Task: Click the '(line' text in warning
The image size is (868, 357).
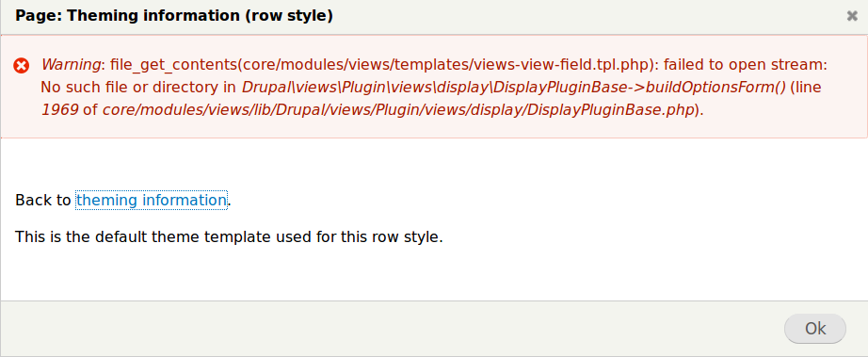Action: coord(806,88)
